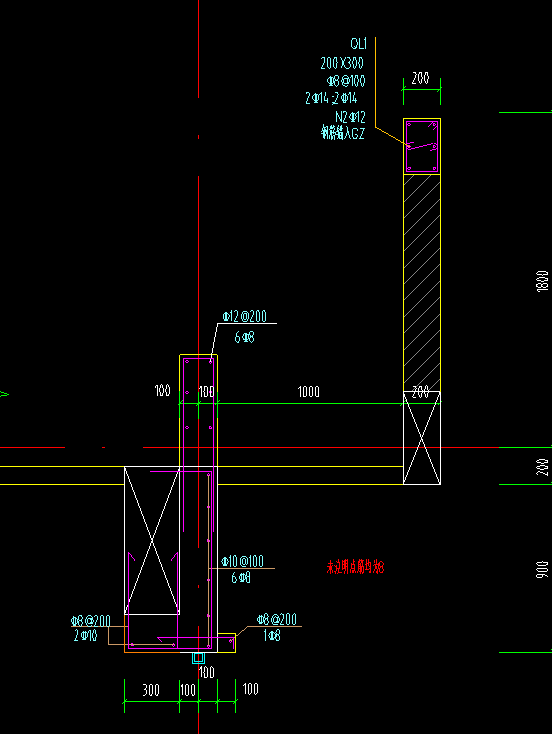Click the "Φ8@200" callout above 2Φ10
This screenshot has height=734, width=552.
[90, 621]
